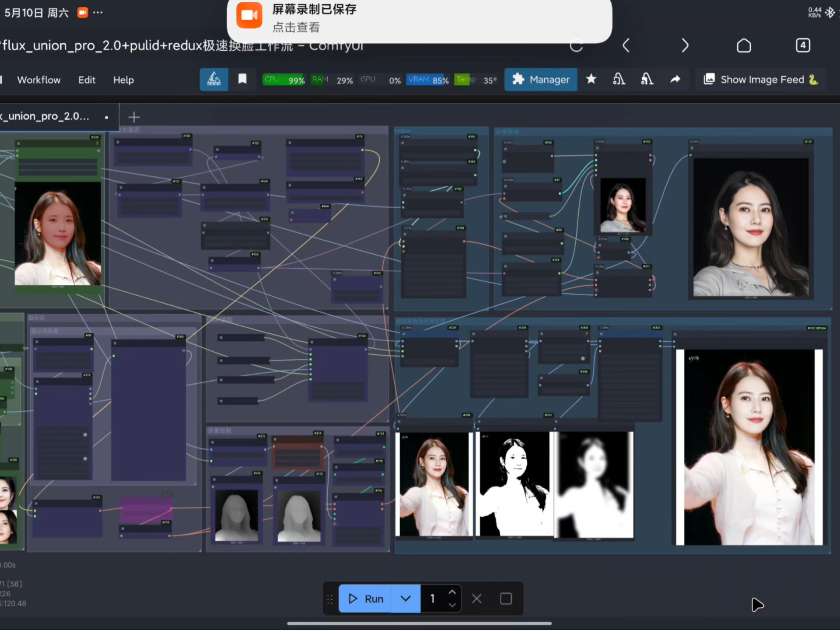
Task: Go back in browser
Action: [x=626, y=45]
